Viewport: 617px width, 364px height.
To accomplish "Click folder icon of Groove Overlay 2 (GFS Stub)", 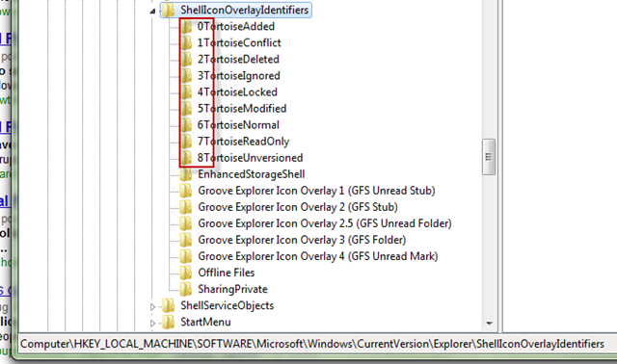I will coord(186,207).
